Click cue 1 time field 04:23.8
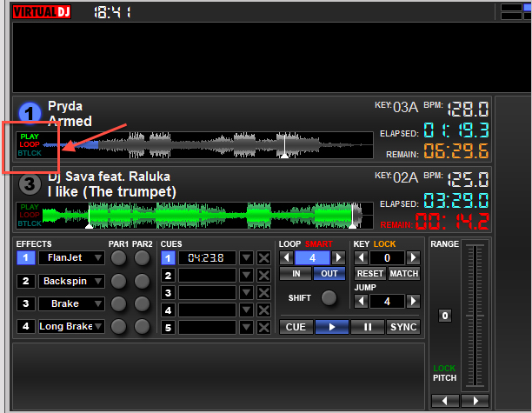Screen dimensions: 532x413 207,258
